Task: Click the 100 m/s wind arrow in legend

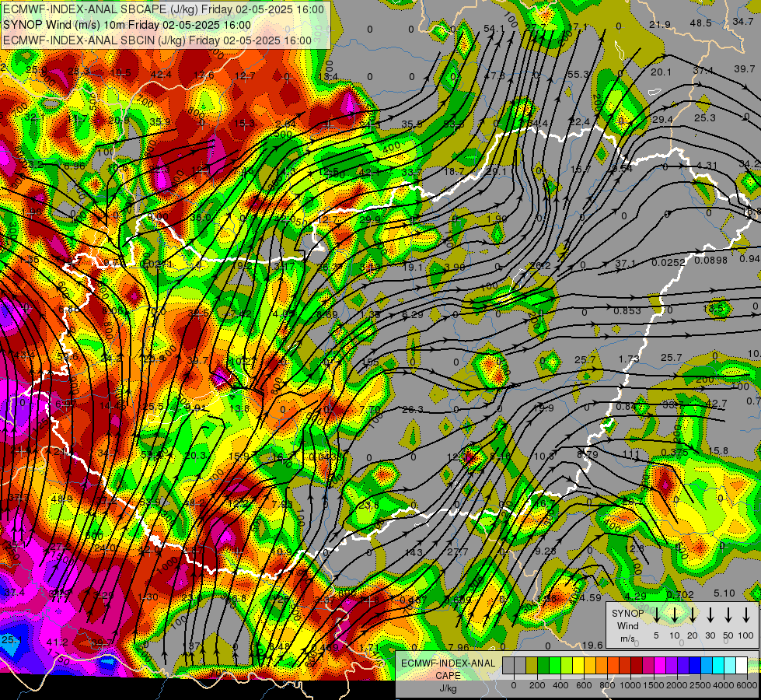Action: [746, 615]
